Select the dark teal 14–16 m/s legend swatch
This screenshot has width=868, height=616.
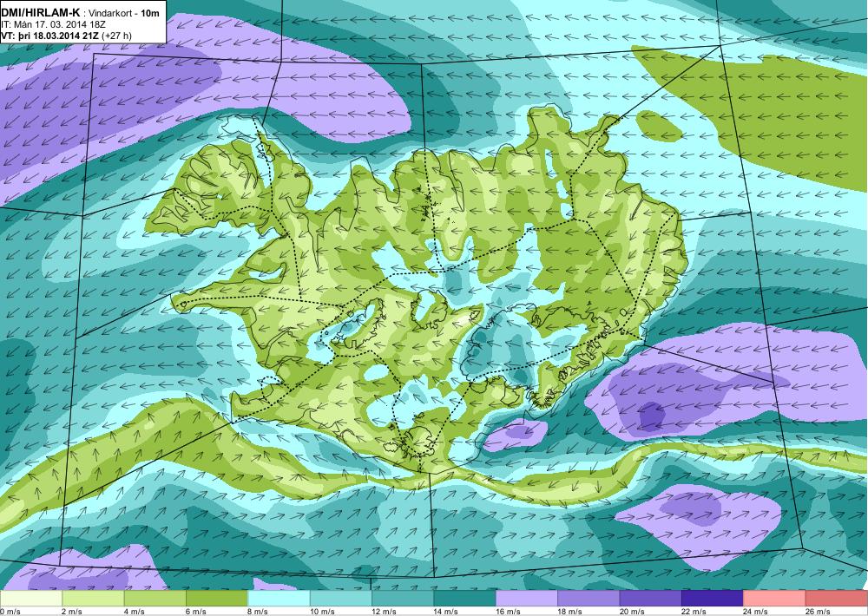(465, 598)
